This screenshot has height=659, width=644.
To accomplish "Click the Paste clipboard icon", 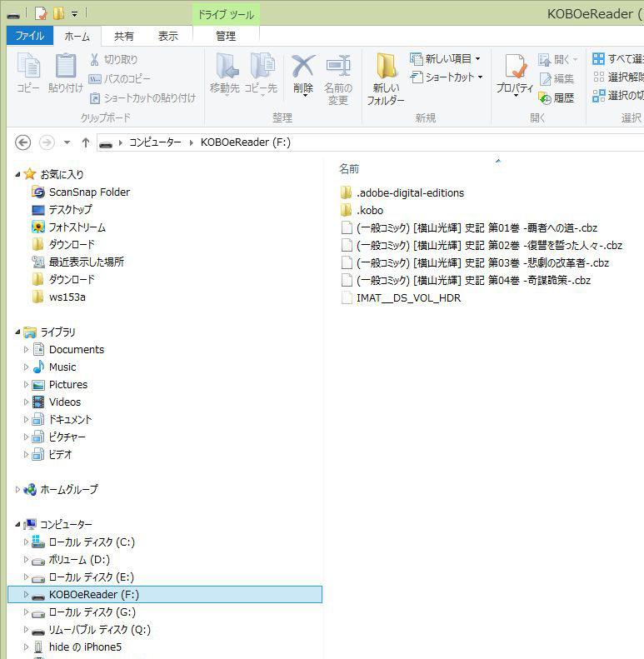I will point(66,66).
